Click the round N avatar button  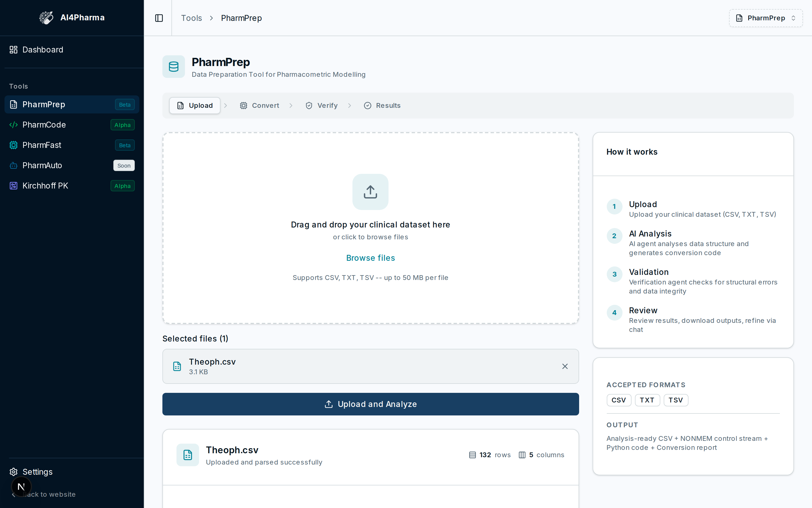pos(21,487)
